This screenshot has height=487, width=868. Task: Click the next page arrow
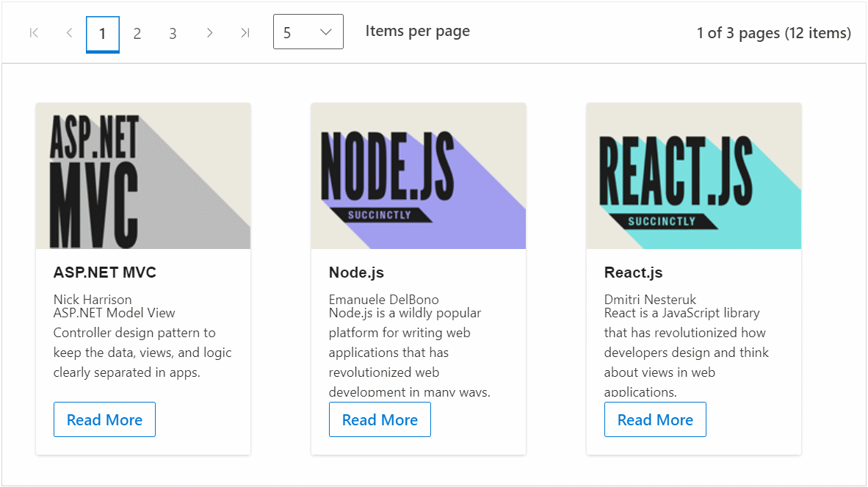point(209,33)
